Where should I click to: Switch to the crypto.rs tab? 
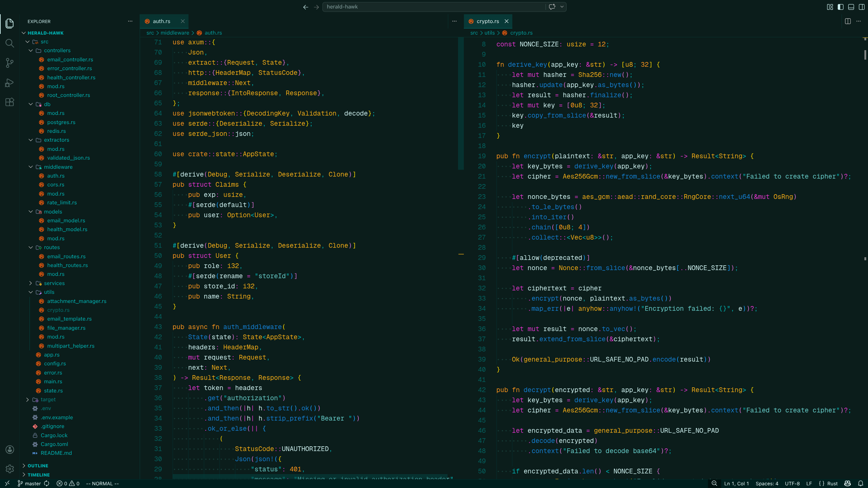coord(488,21)
